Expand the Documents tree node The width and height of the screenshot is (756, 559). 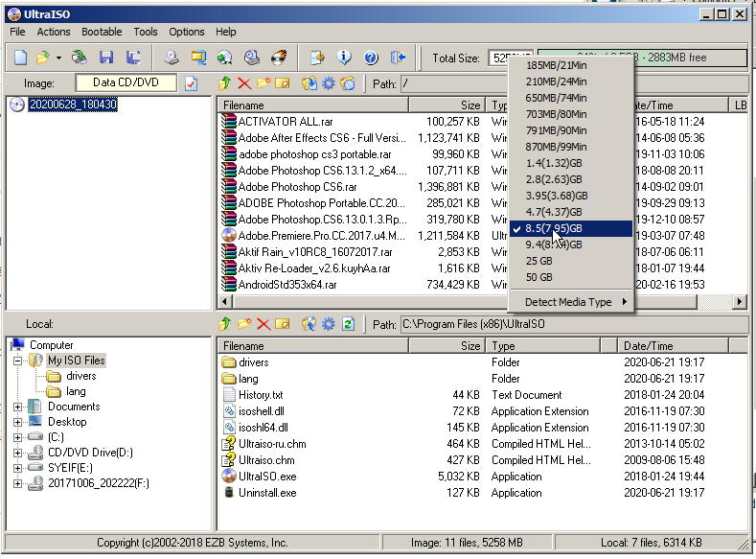[x=18, y=407]
